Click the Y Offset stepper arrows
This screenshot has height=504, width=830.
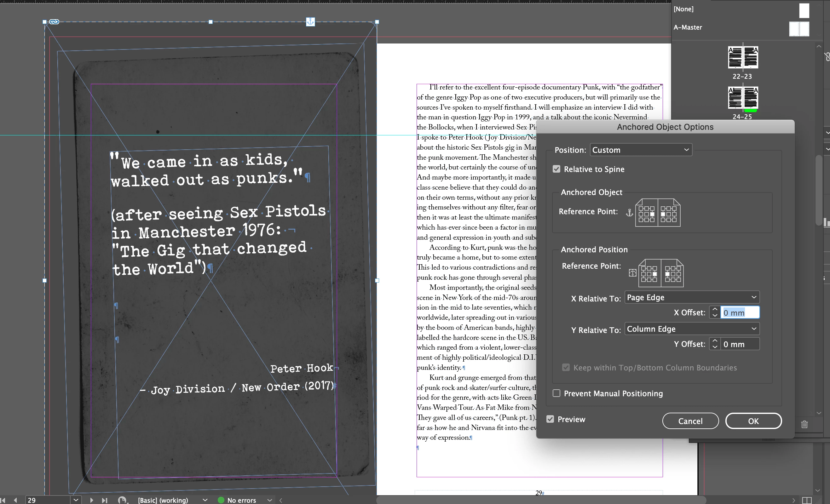click(715, 344)
